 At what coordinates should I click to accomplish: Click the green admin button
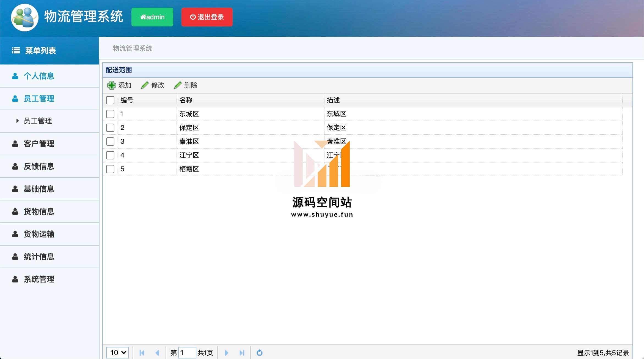[x=152, y=17]
